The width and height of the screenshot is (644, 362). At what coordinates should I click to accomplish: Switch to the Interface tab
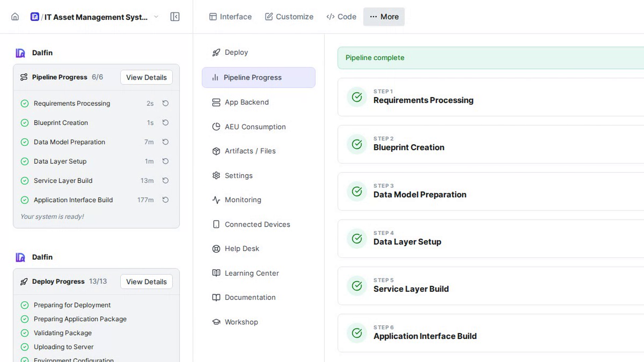[x=230, y=17]
